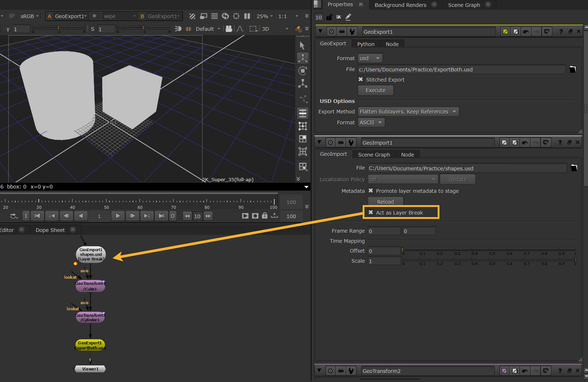The image size is (588, 382).
Task: Click the flipbook render icon on timeline
Action: [245, 216]
